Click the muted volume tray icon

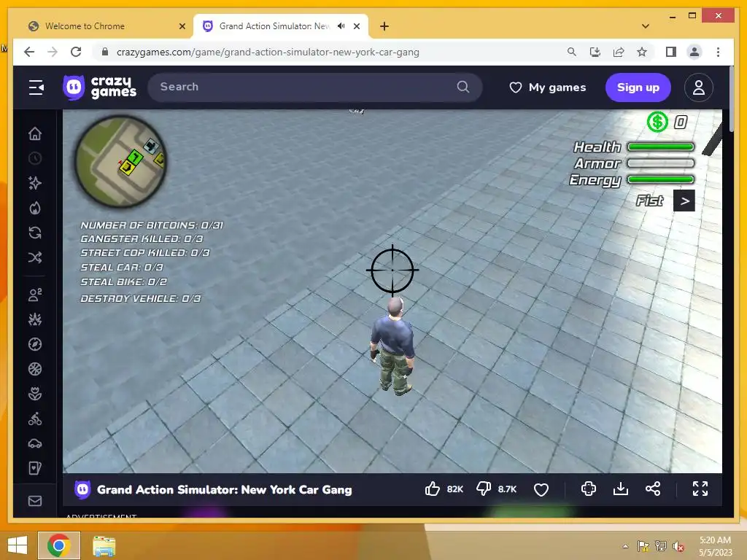pyautogui.click(x=678, y=546)
